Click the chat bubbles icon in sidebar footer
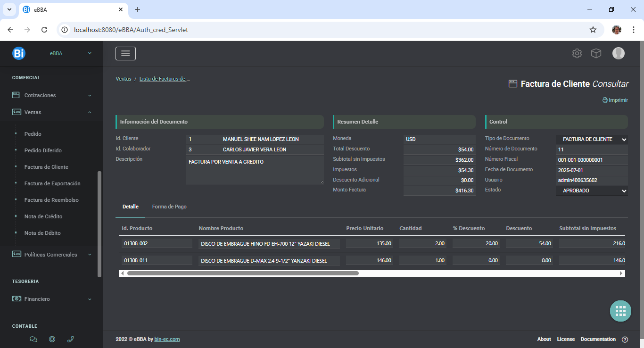644x348 pixels. pyautogui.click(x=33, y=339)
